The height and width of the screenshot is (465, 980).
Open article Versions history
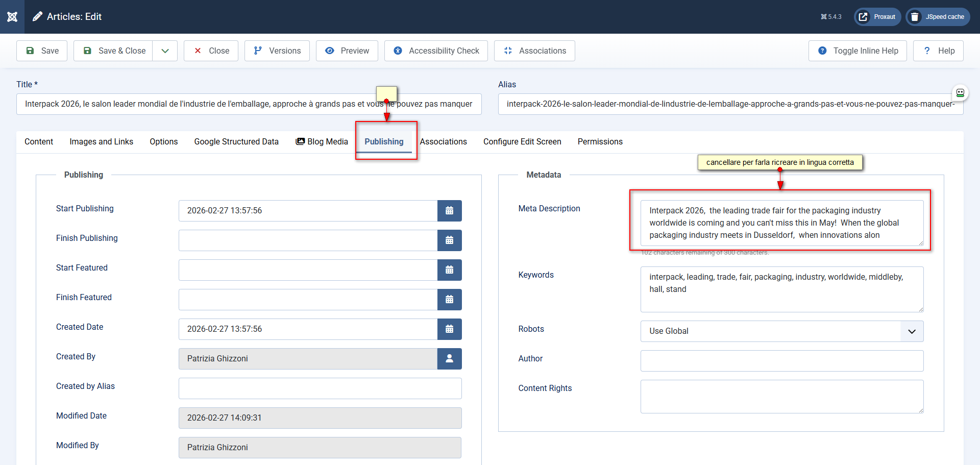point(277,51)
